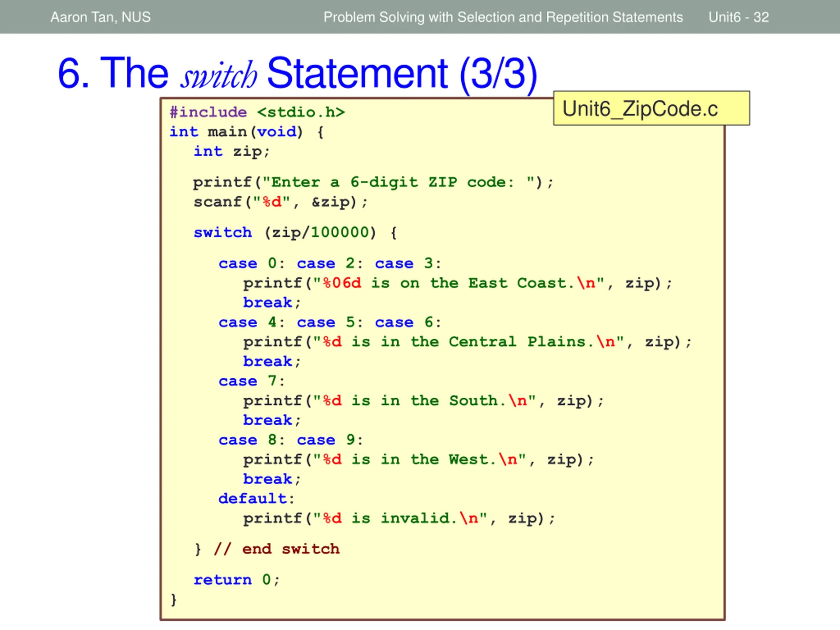Click the 'default:' label
This screenshot has width=840, height=630.
pyautogui.click(x=257, y=499)
